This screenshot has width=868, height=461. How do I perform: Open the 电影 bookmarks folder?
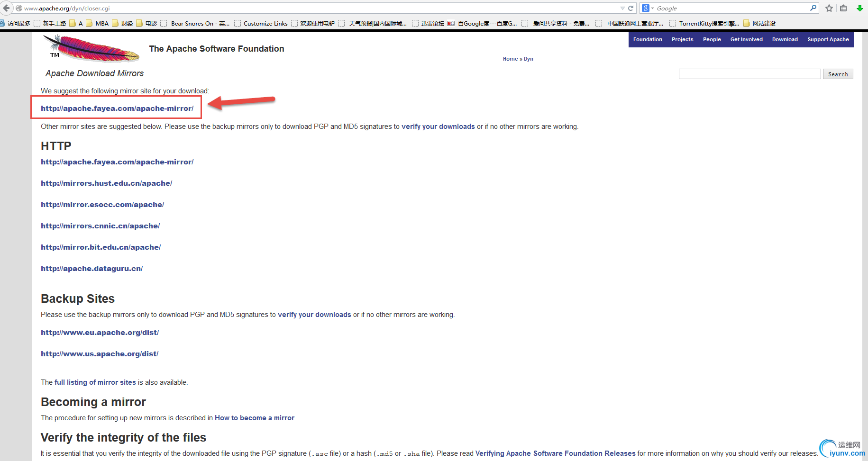146,23
